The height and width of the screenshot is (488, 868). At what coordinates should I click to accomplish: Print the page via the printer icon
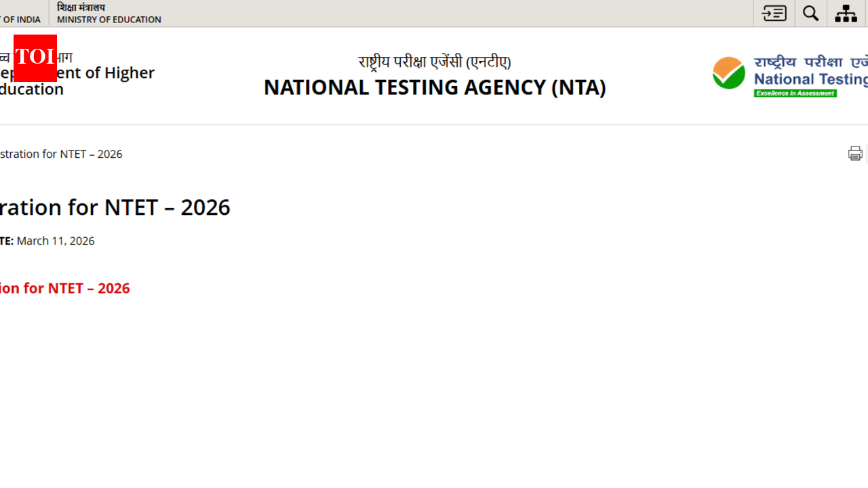855,153
